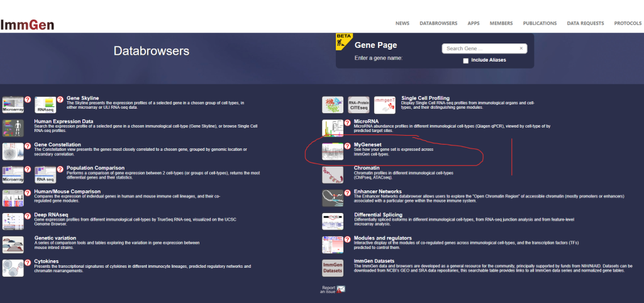
Task: Click the Enhancer Networks help question mark
Action: point(347,192)
